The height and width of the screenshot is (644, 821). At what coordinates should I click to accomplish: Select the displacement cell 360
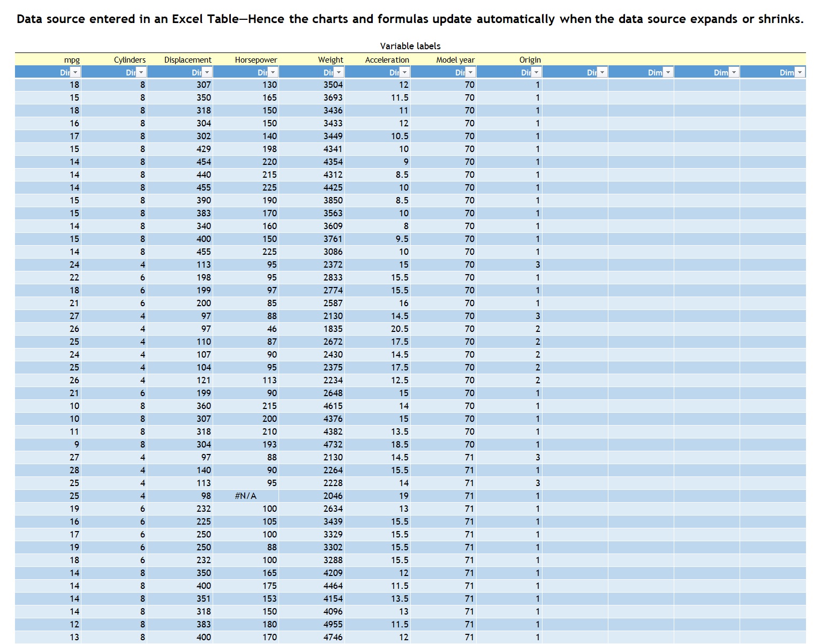(x=180, y=406)
